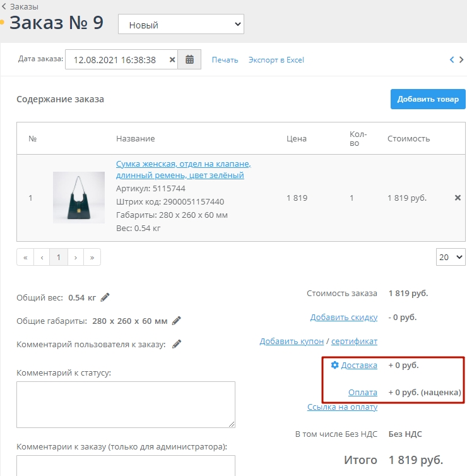Jump to the last page of items

(92, 257)
